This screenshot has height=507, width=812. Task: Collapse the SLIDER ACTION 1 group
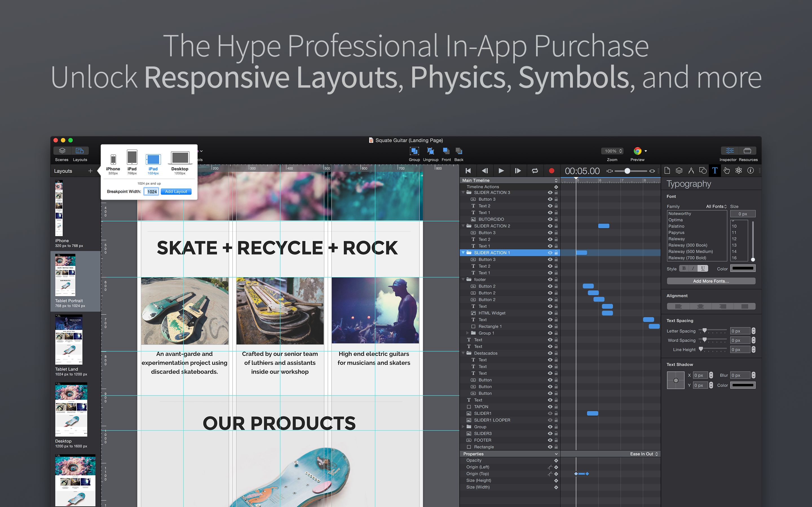(x=464, y=253)
